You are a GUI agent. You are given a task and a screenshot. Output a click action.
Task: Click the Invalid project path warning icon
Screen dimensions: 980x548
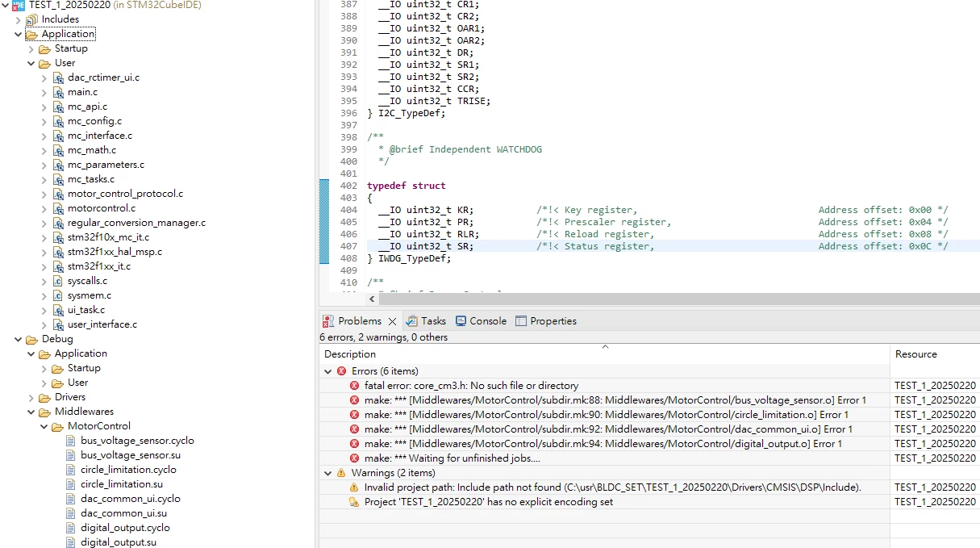pyautogui.click(x=354, y=487)
